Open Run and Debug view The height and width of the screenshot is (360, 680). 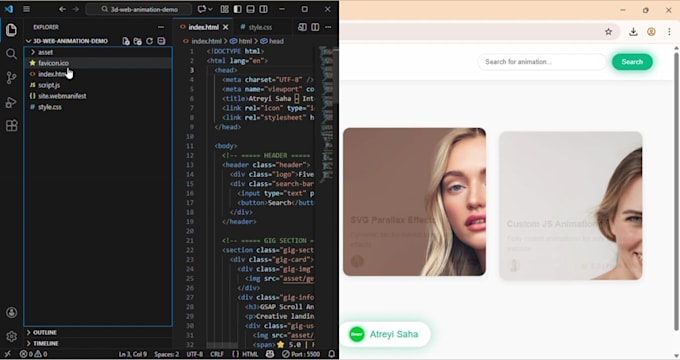pos(11,102)
